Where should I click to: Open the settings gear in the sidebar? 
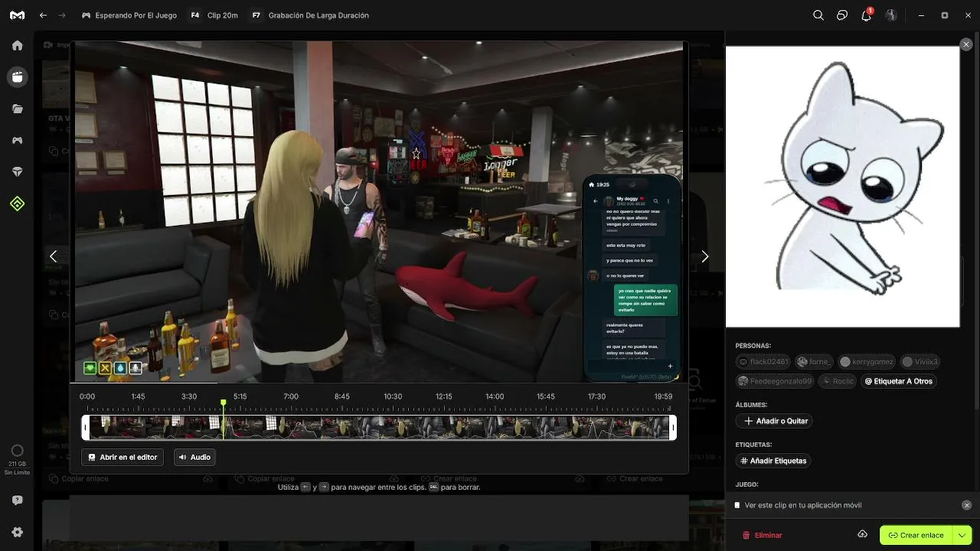pos(17,532)
